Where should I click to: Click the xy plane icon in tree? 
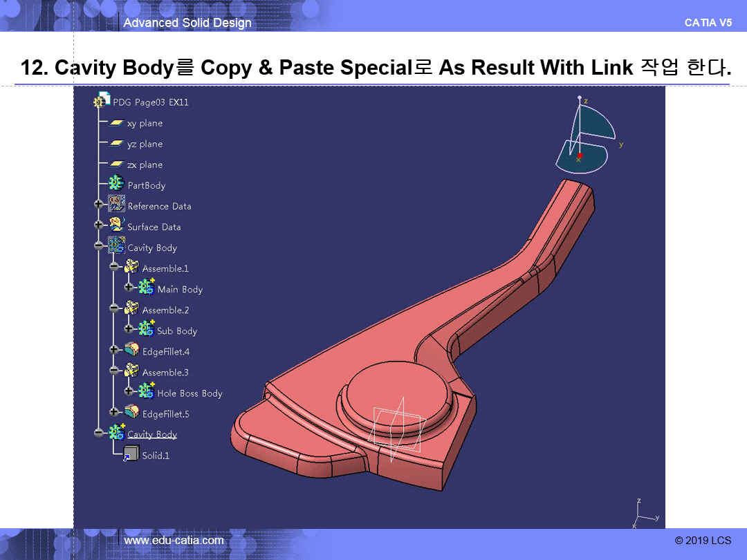click(116, 123)
